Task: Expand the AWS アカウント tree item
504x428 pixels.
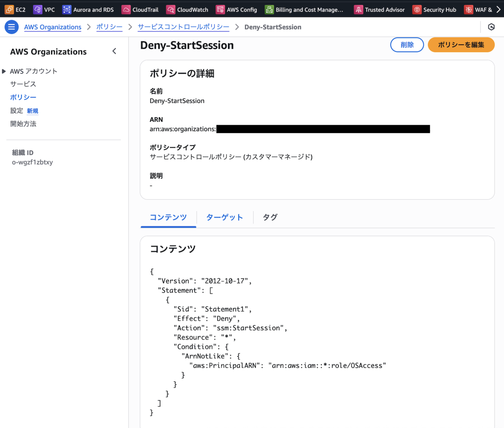Action: point(4,71)
